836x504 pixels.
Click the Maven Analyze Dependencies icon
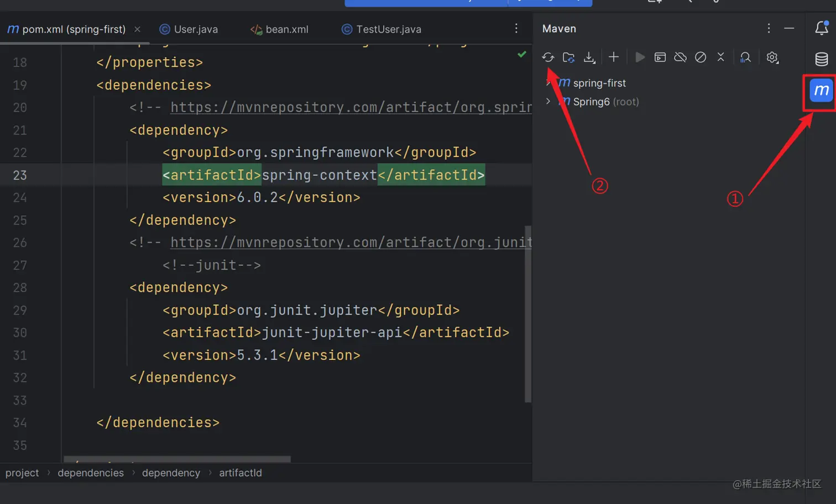pyautogui.click(x=745, y=57)
